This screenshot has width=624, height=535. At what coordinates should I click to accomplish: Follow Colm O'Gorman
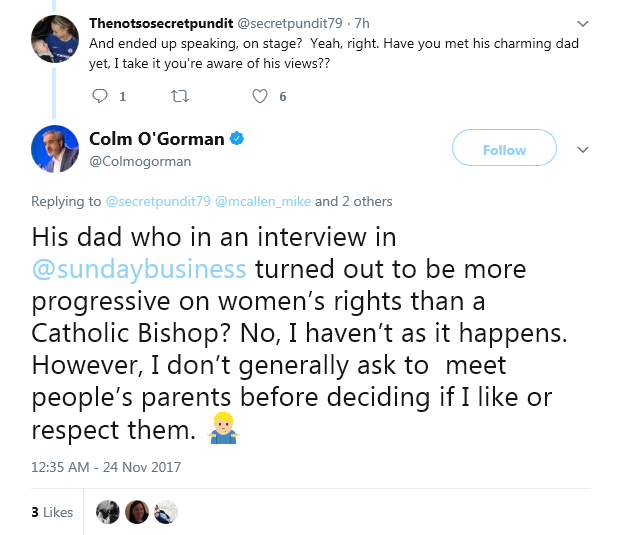[x=503, y=150]
